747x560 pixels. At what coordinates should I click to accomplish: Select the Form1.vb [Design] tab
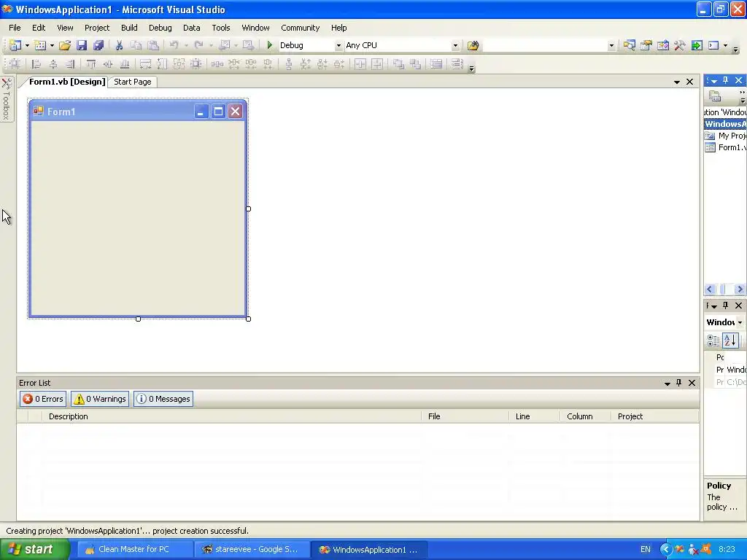tap(66, 82)
